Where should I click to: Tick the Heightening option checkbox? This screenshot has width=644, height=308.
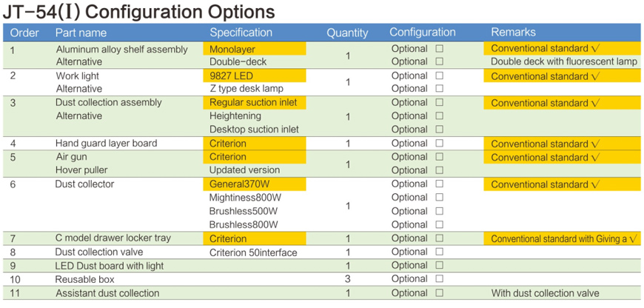pos(440,115)
